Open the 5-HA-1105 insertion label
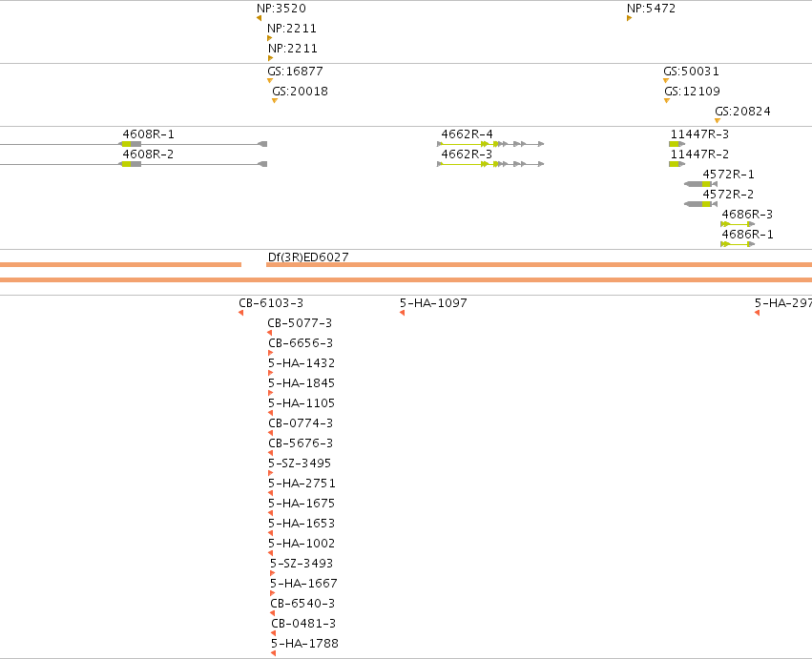 point(302,403)
